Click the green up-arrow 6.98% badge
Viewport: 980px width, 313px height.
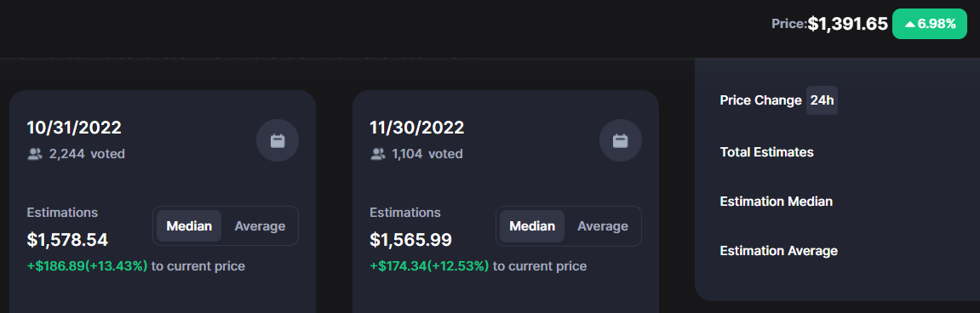pyautogui.click(x=930, y=25)
